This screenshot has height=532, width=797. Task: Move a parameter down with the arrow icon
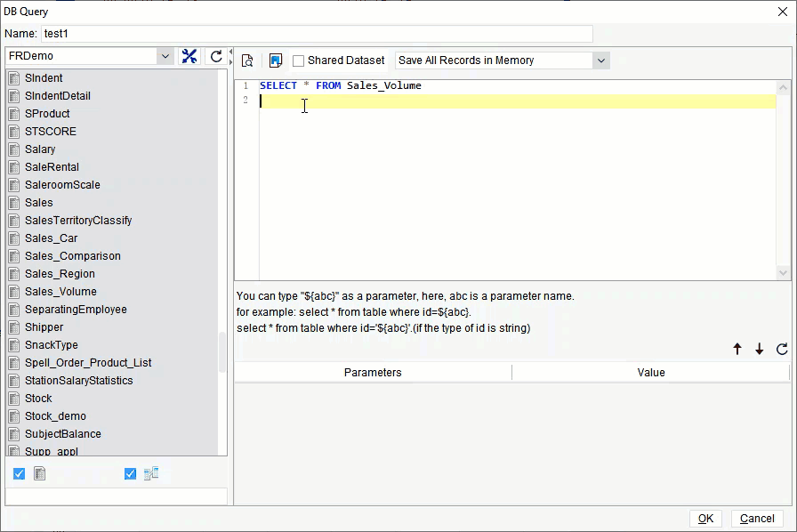pyautogui.click(x=758, y=350)
